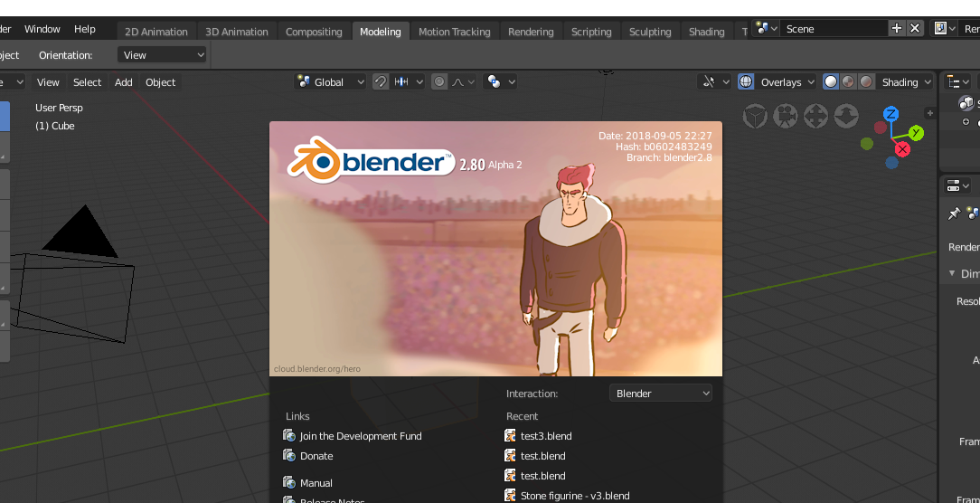Open the snap element dropdown

click(x=408, y=82)
